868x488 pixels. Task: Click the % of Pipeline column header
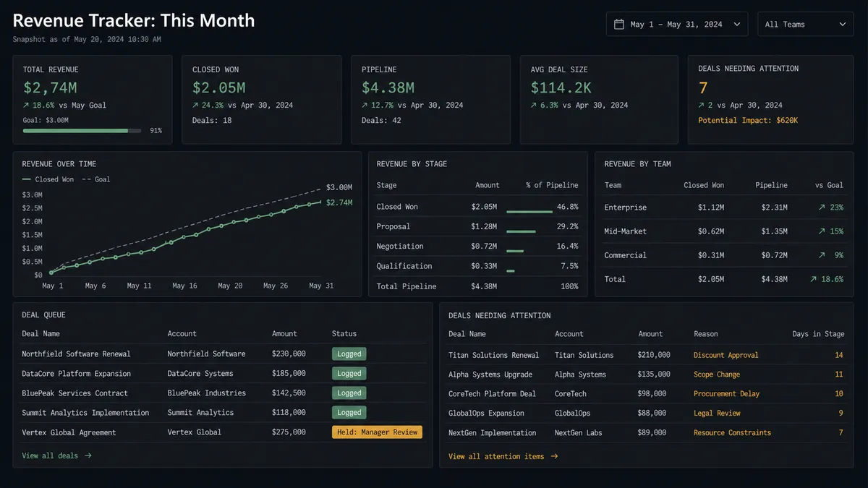[552, 185]
